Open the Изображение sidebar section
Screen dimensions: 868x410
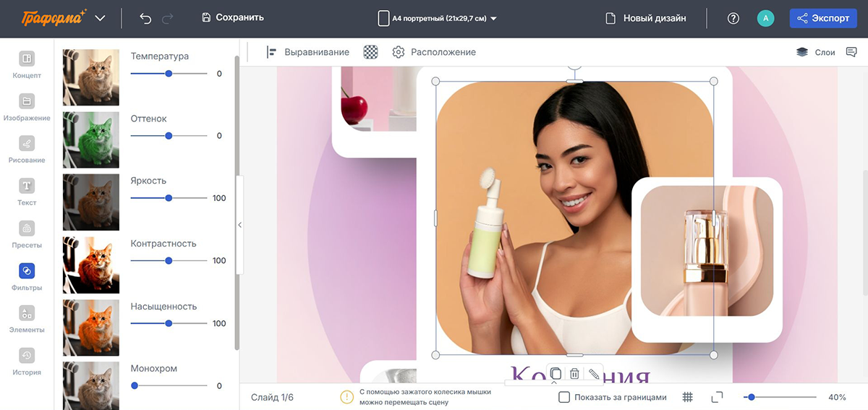click(x=27, y=107)
